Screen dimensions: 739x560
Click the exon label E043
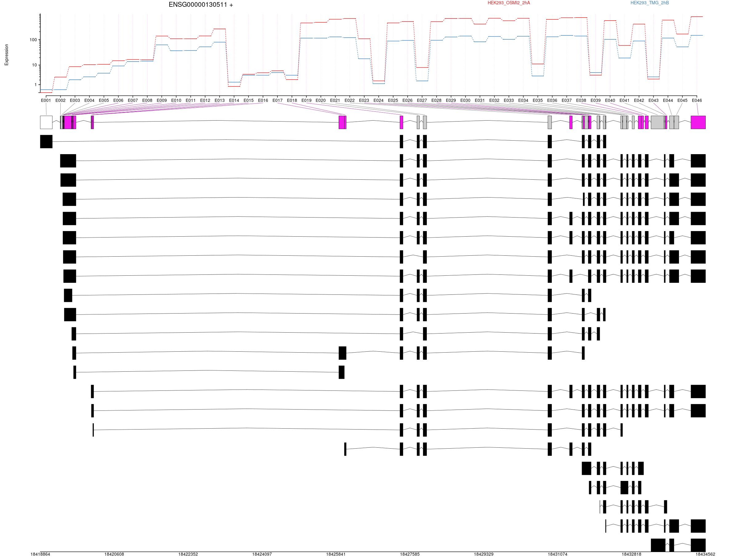653,100
